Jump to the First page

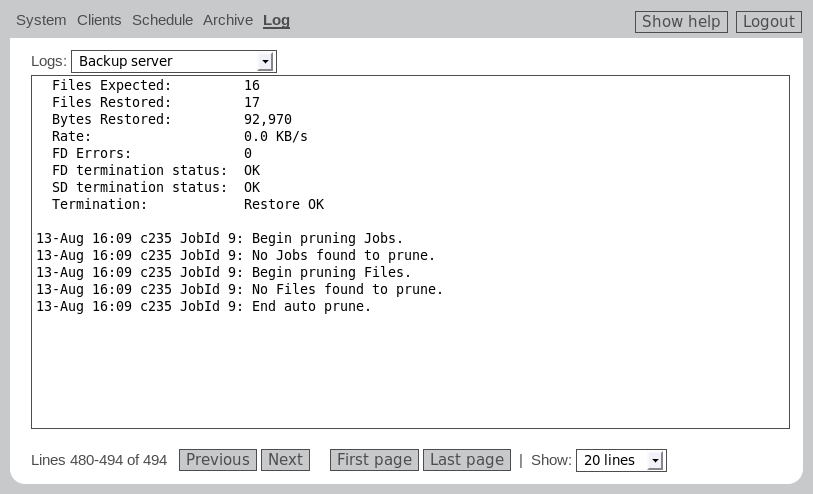point(374,460)
